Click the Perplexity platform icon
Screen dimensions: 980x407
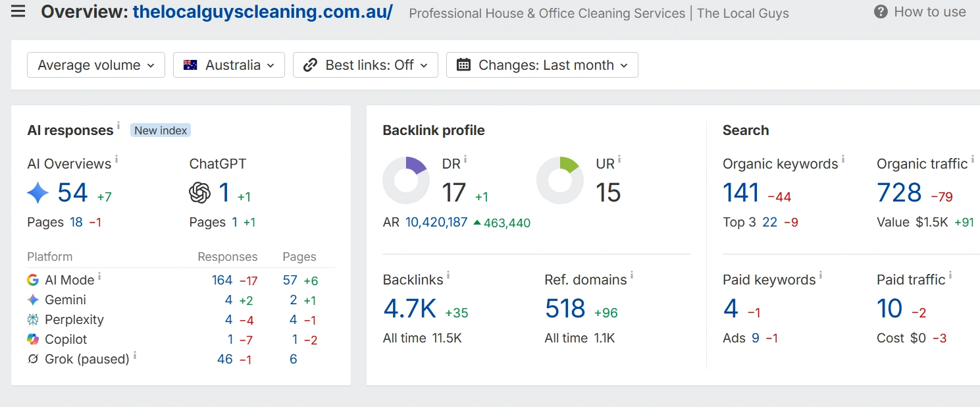pos(33,319)
